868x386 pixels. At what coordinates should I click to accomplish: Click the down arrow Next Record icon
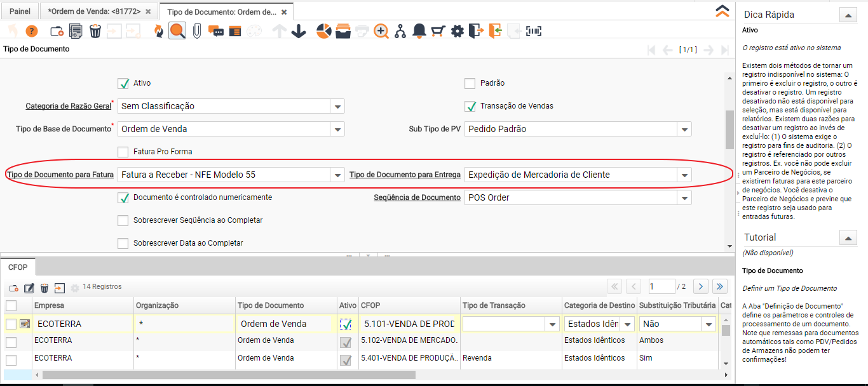coord(299,31)
